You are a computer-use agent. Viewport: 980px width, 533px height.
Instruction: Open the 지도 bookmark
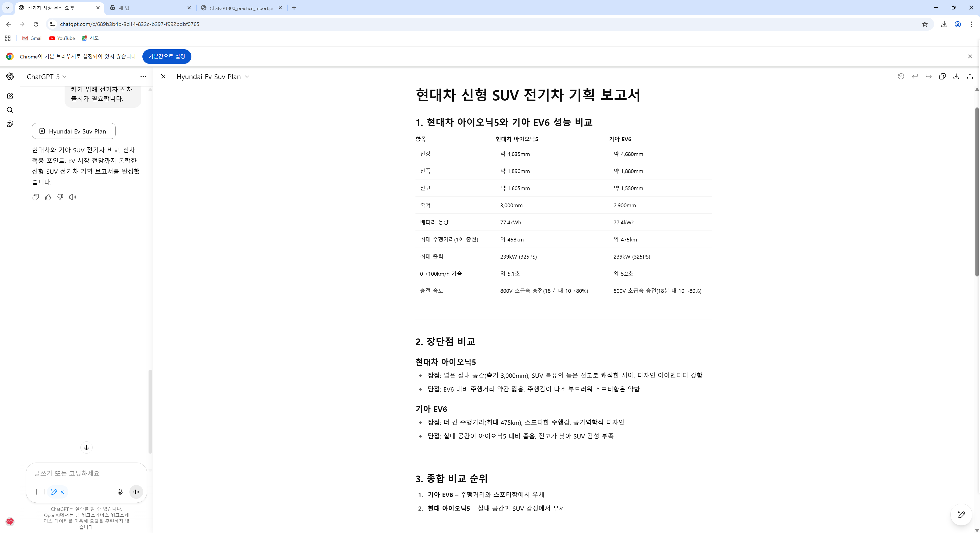coord(90,38)
